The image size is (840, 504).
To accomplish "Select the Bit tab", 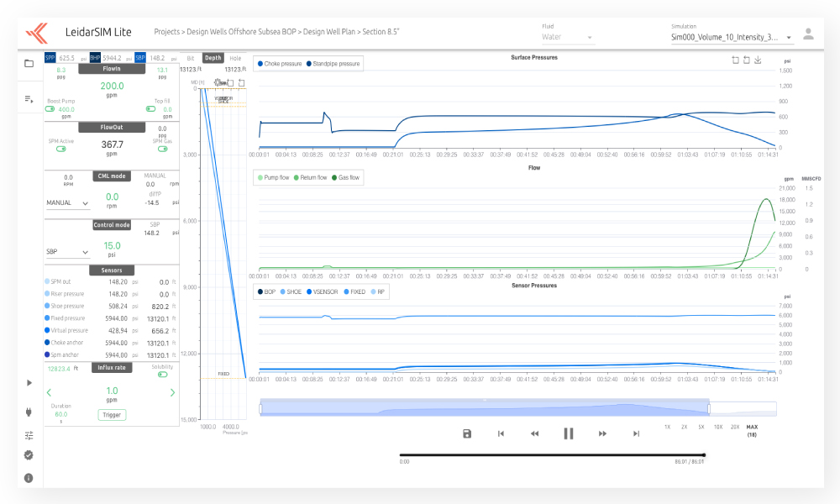I will [x=191, y=58].
